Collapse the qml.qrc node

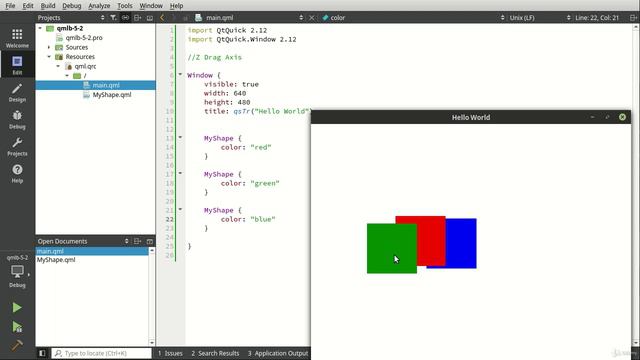coord(58,66)
